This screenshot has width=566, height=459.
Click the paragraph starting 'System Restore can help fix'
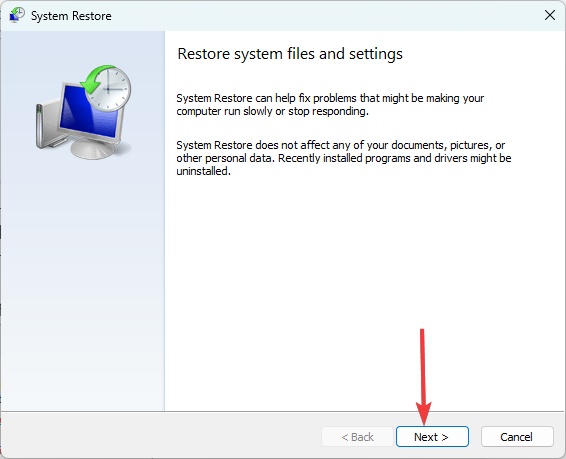(330, 105)
